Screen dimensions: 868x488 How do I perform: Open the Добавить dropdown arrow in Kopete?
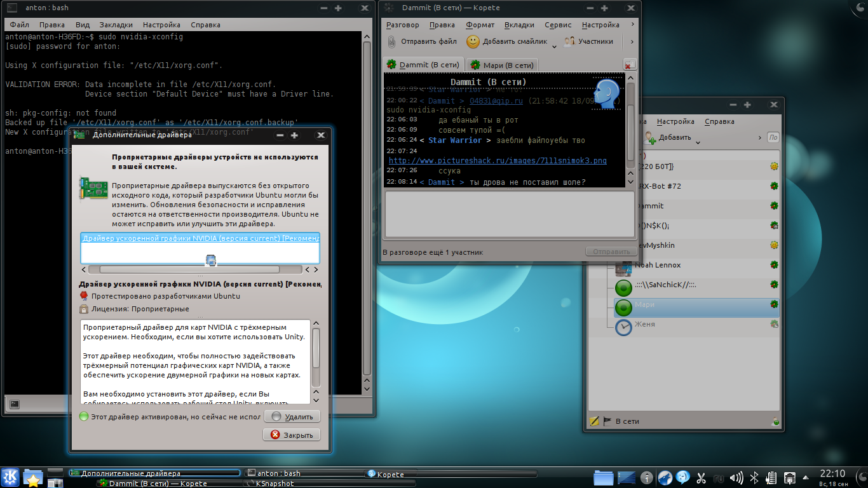pyautogui.click(x=698, y=142)
